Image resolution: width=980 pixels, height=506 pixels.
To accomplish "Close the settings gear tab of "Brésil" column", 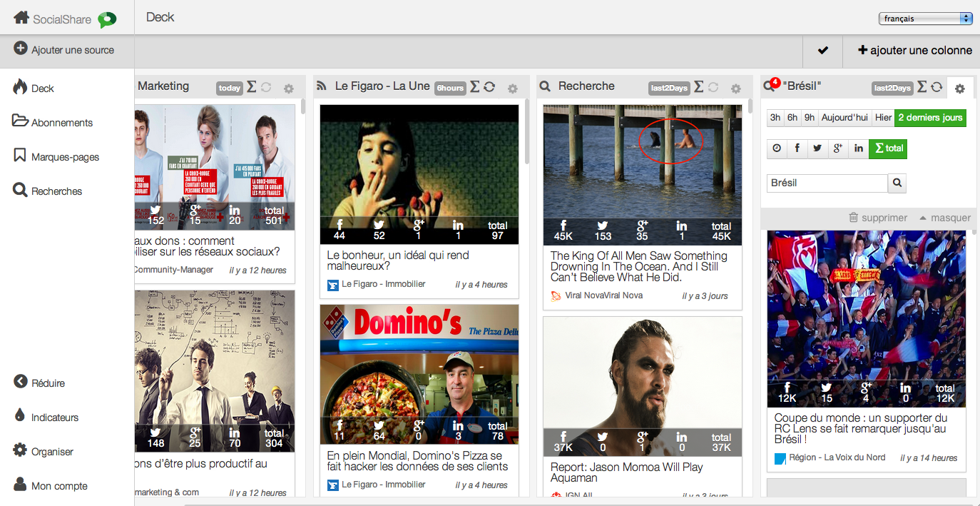I will [x=960, y=88].
